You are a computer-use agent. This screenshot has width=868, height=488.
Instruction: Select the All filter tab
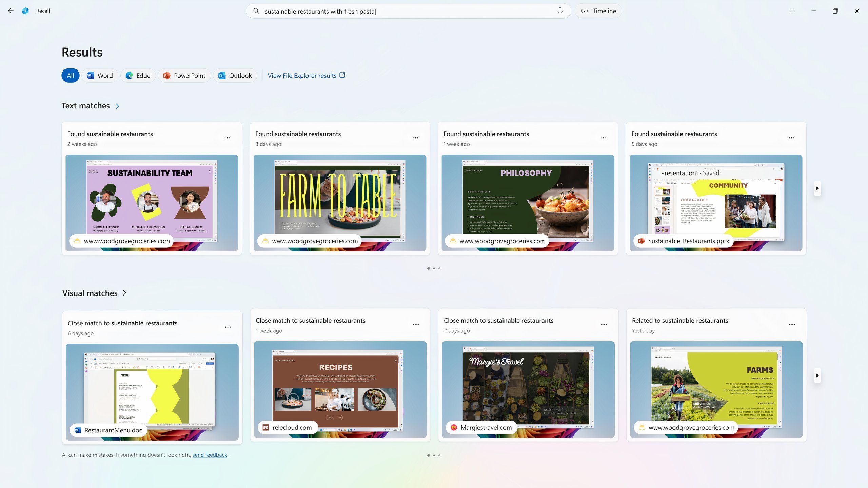(70, 75)
